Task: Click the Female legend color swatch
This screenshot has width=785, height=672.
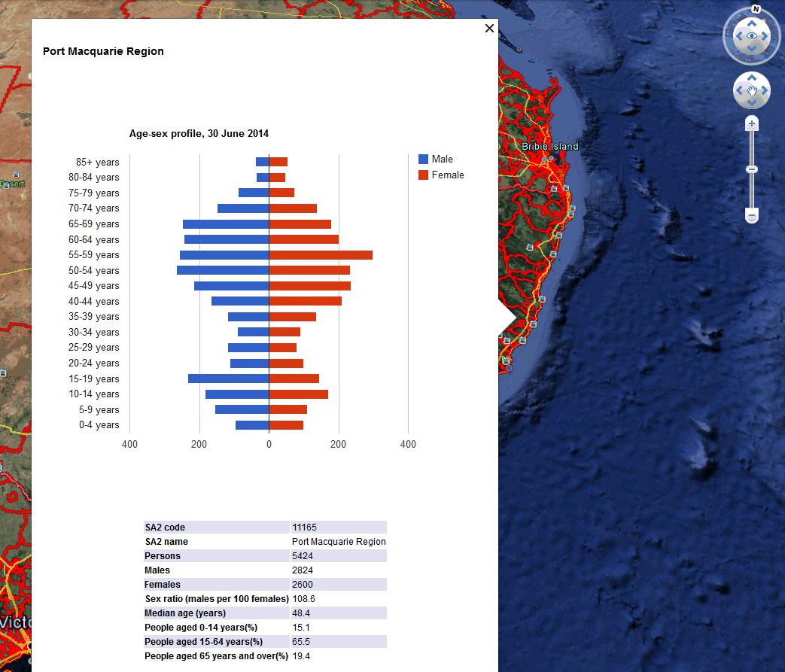Action: click(423, 175)
